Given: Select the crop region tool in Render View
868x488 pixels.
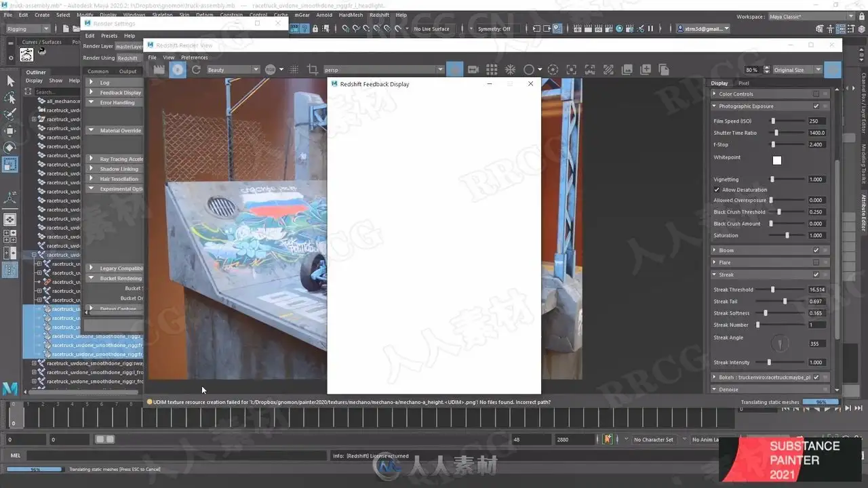Looking at the screenshot, I should 313,69.
